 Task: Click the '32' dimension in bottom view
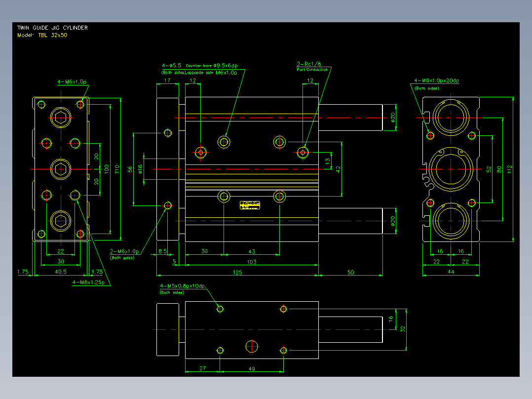click(x=403, y=329)
